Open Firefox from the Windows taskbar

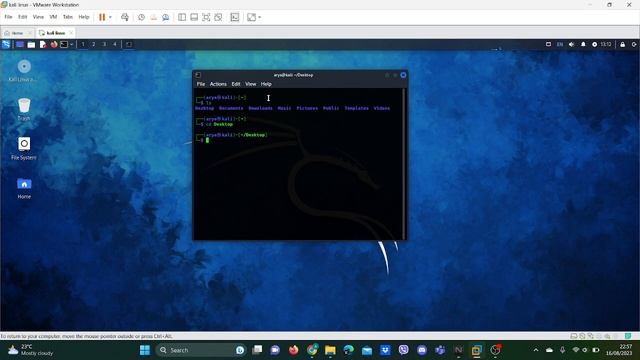pyautogui.click(x=293, y=350)
